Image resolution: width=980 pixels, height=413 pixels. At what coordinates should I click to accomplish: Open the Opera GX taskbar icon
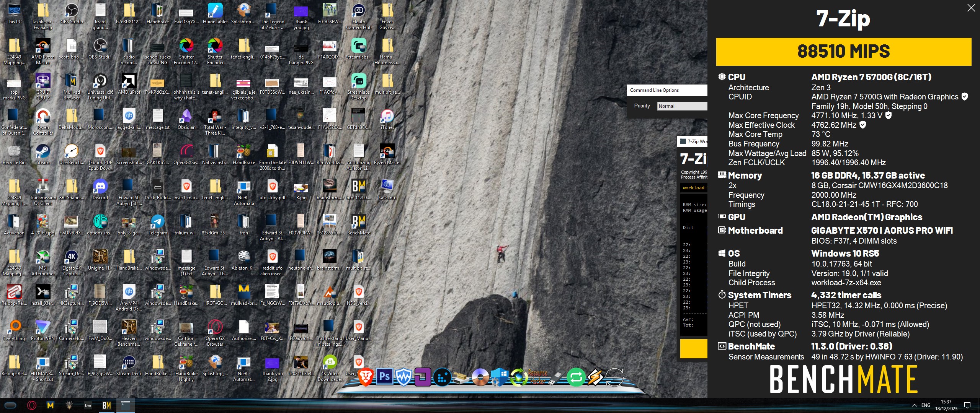point(32,405)
